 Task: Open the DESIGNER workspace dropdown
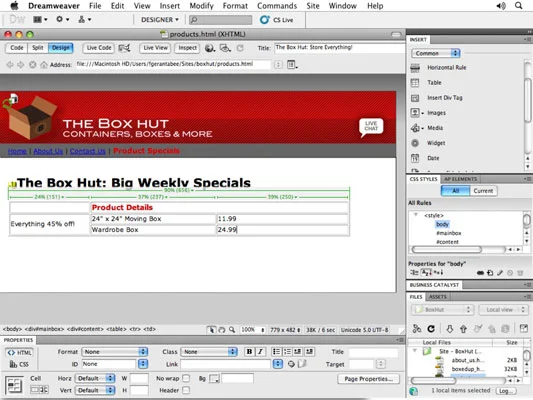pos(159,20)
